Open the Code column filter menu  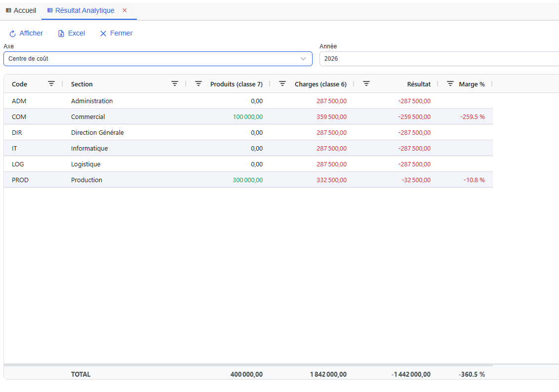tap(51, 84)
